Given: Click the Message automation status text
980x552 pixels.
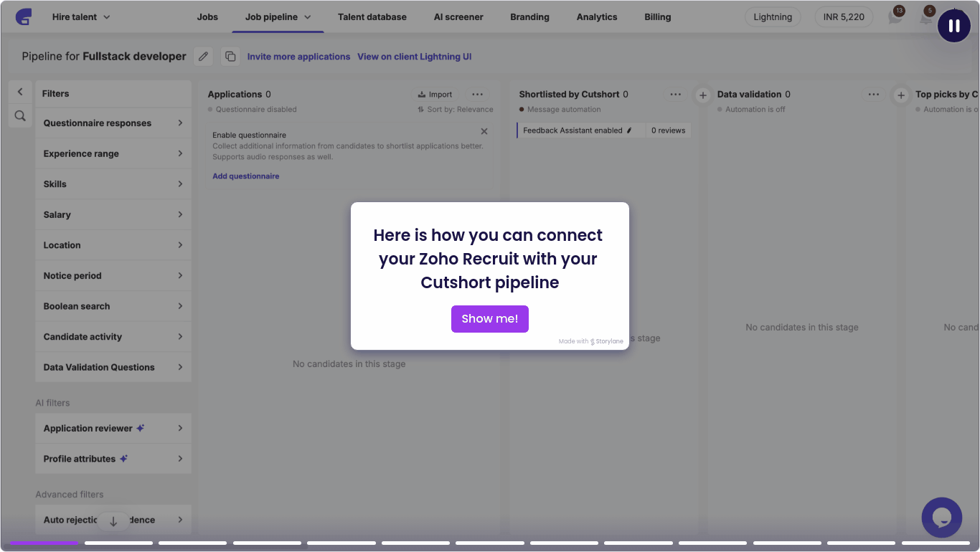Looking at the screenshot, I should point(564,110).
